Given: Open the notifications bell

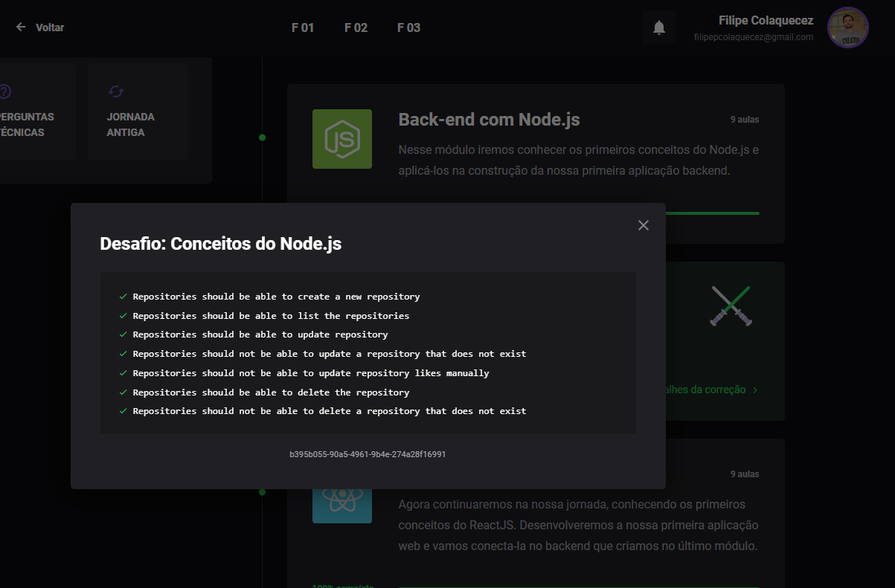Looking at the screenshot, I should (x=659, y=28).
